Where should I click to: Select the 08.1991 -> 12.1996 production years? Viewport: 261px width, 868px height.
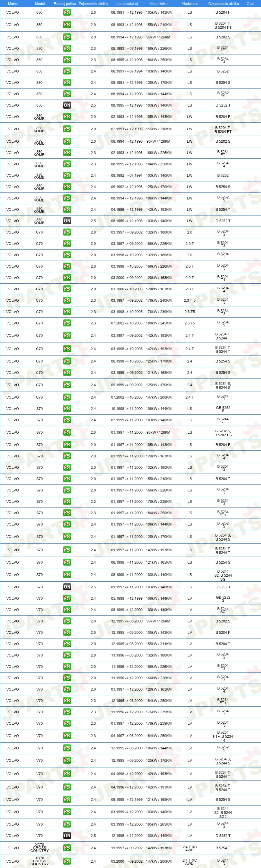126,83
